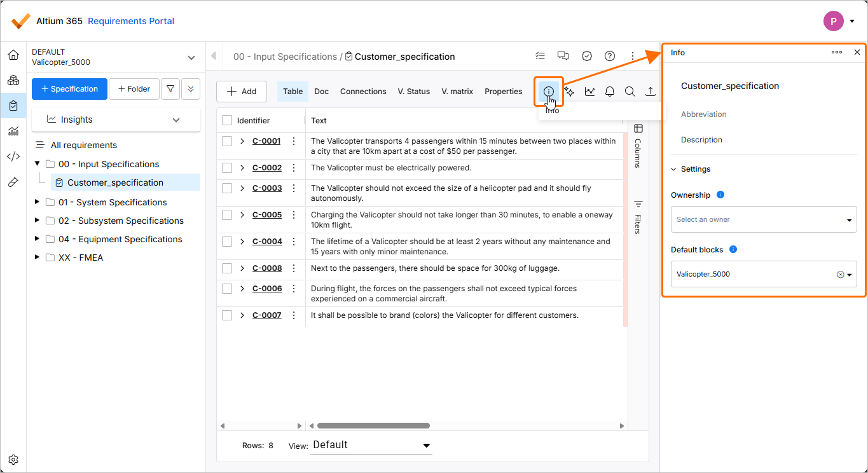Expand the 01 - System Specifications folder
868x473 pixels.
[36, 202]
